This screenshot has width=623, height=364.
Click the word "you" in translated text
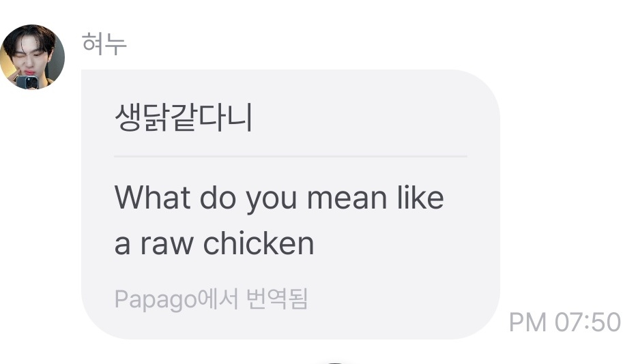(x=272, y=200)
